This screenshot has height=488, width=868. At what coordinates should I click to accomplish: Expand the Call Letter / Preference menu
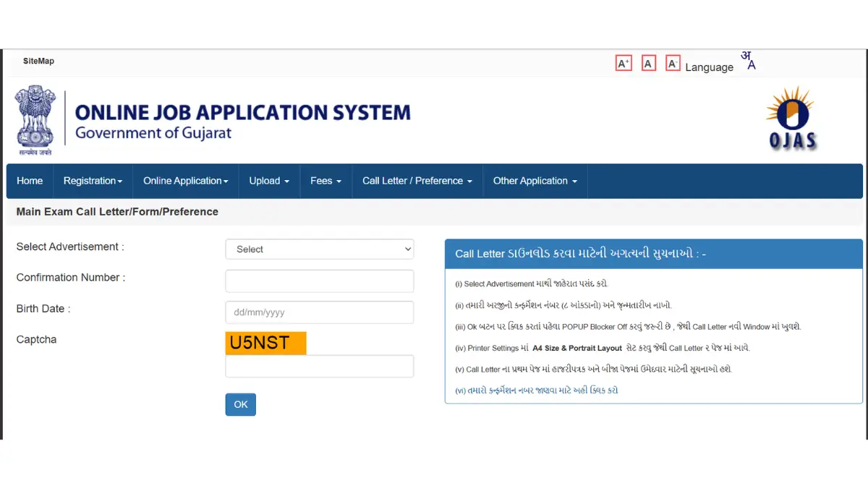[x=417, y=181]
